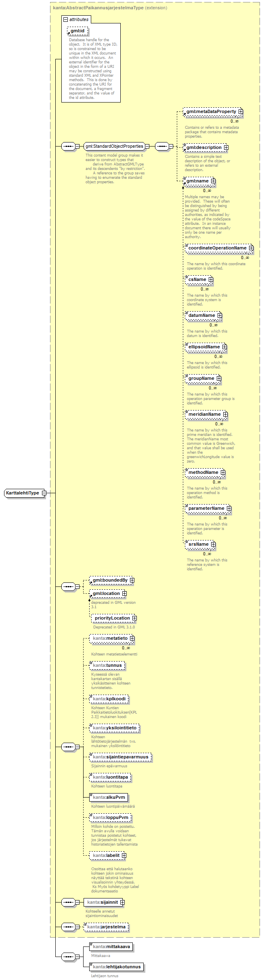Click 'Kohteen luontipäivämäärä' annotation text

click(113, 806)
